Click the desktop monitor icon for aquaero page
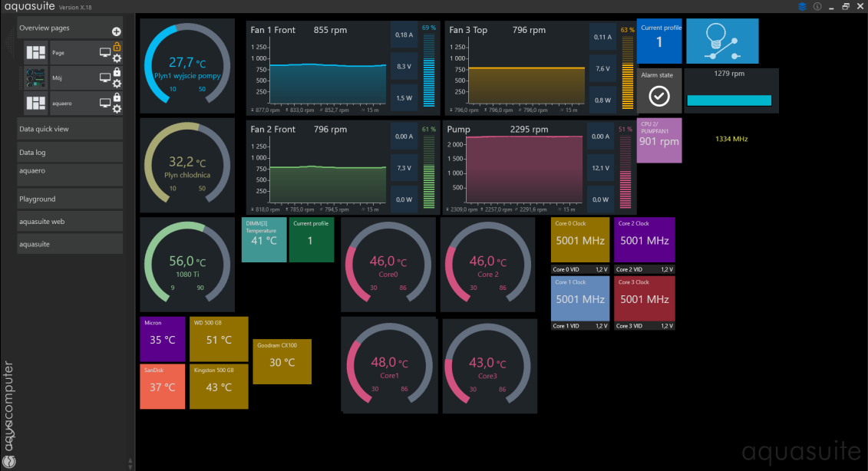 [104, 103]
